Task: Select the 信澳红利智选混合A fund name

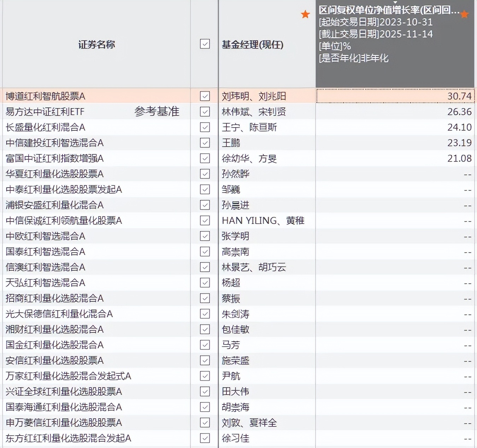Action: [46, 267]
